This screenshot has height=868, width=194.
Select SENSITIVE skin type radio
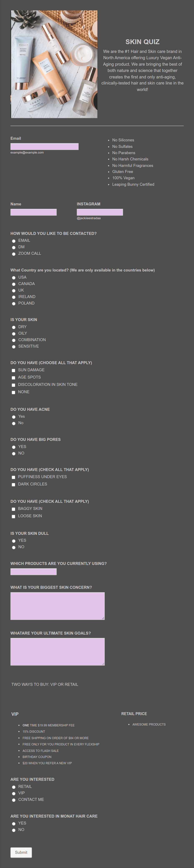click(x=14, y=347)
